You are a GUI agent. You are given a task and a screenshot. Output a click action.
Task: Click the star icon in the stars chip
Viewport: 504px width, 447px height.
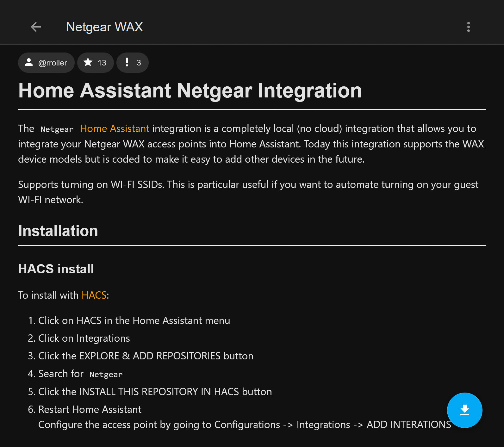click(x=88, y=62)
